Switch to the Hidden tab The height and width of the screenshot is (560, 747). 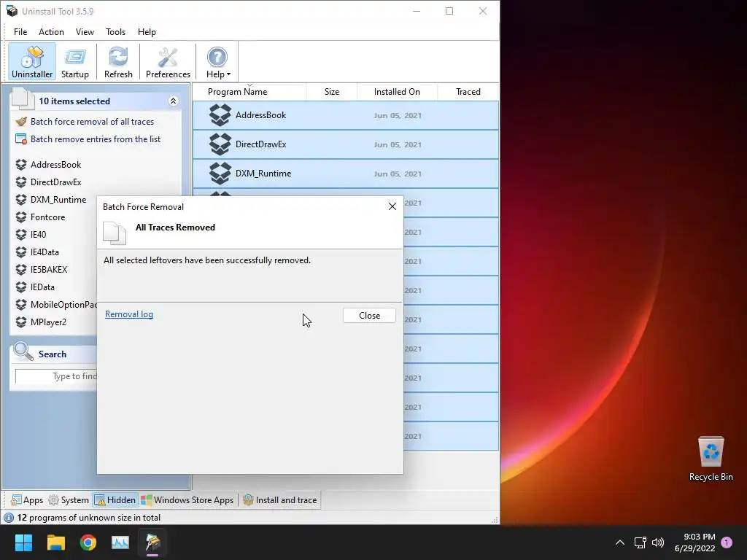click(115, 500)
